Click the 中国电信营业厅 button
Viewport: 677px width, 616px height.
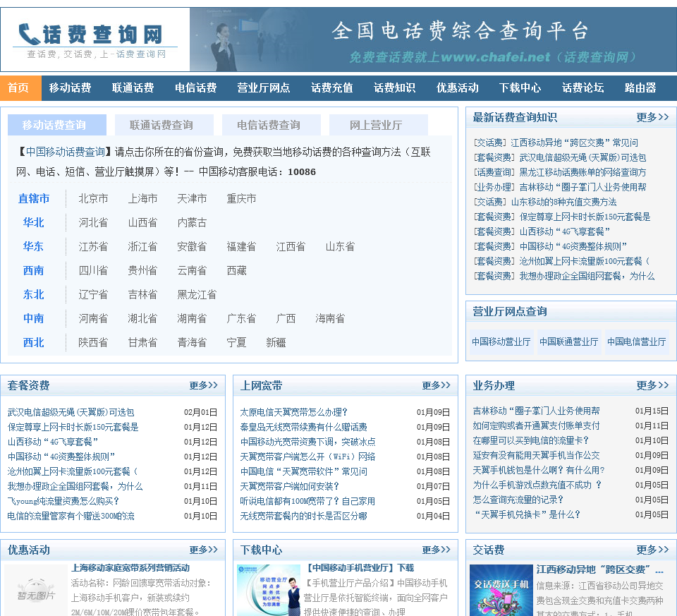(x=637, y=342)
